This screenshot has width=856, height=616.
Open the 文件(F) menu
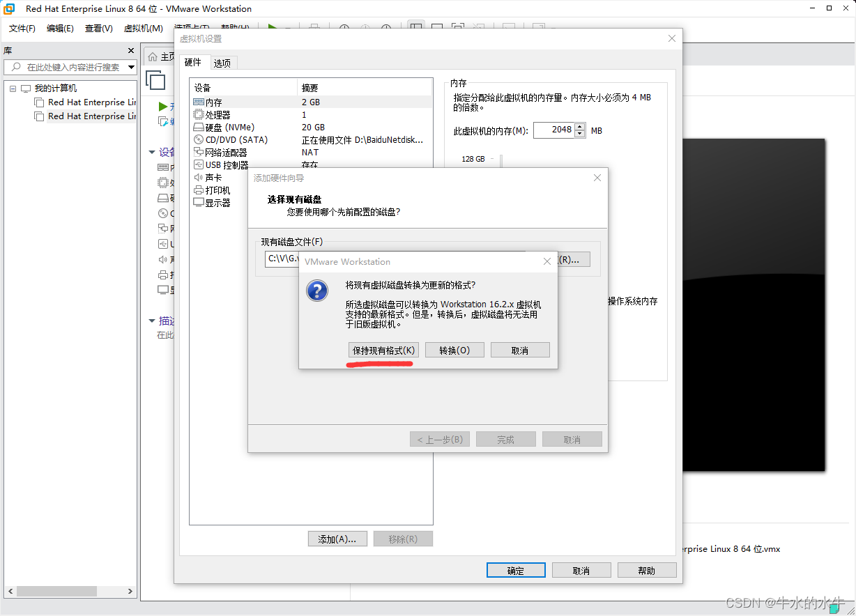point(22,28)
